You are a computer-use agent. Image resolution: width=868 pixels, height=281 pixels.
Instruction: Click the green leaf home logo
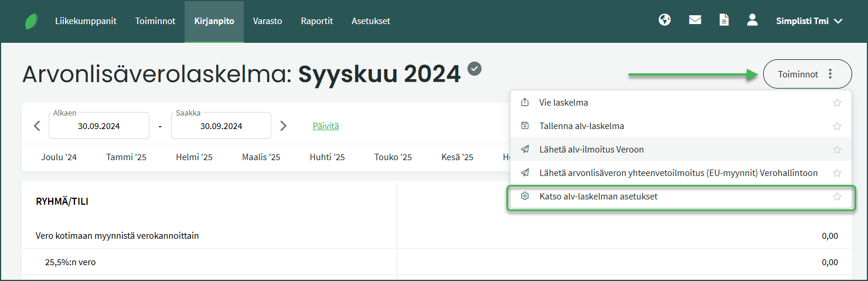pos(31,21)
